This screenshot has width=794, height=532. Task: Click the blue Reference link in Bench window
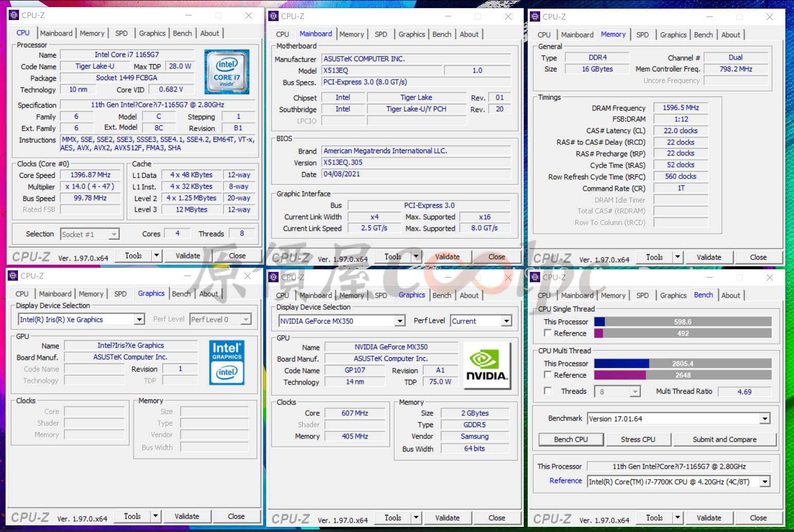565,481
